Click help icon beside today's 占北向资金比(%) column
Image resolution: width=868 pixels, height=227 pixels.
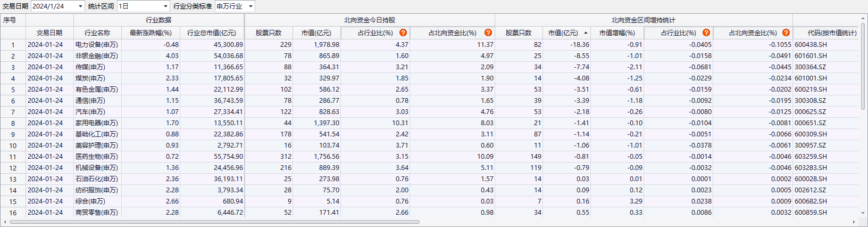488,33
